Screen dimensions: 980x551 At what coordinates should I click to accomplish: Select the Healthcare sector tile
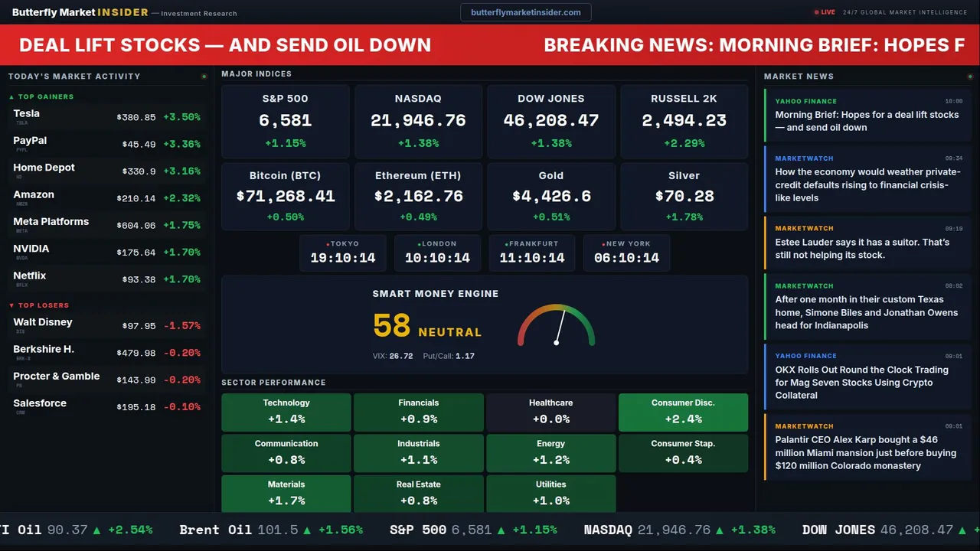550,412
